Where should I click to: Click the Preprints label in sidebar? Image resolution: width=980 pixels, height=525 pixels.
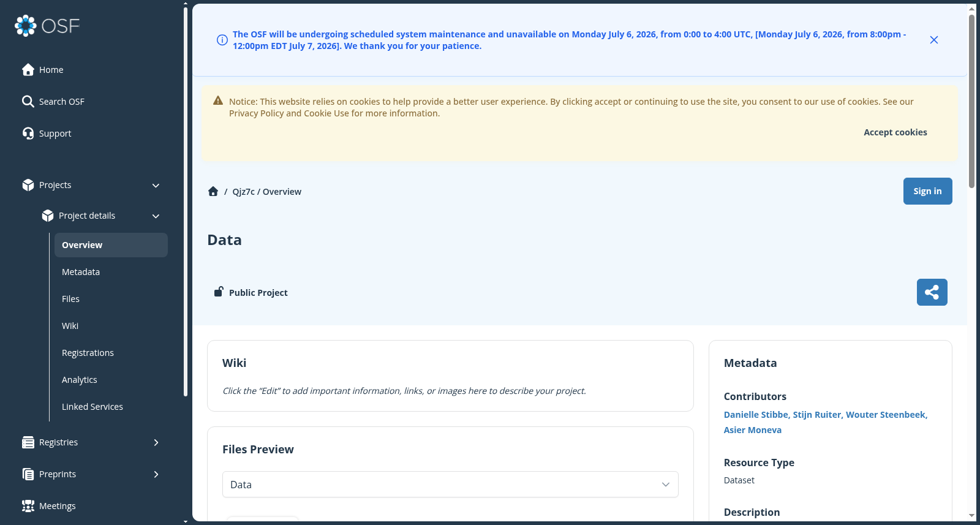(x=58, y=474)
